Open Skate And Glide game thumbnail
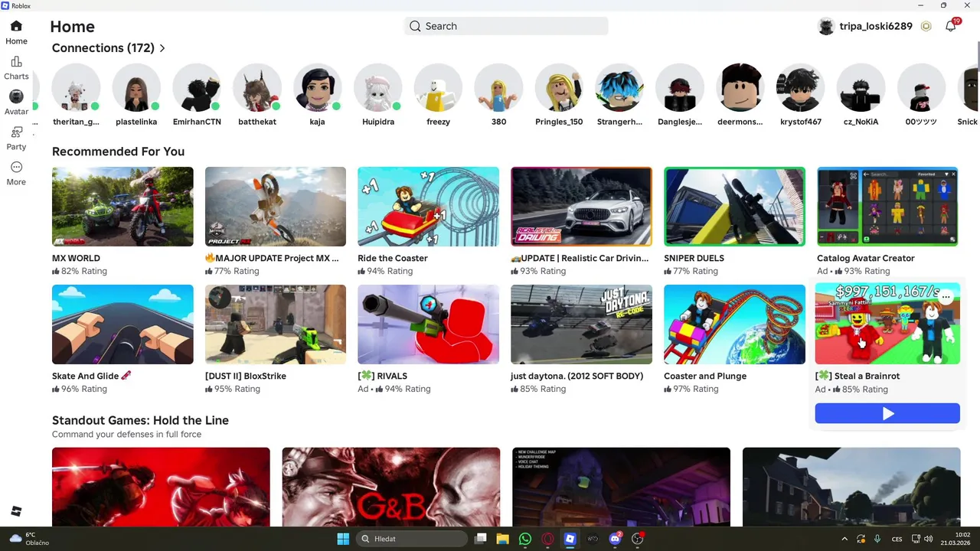980x551 pixels. (122, 324)
